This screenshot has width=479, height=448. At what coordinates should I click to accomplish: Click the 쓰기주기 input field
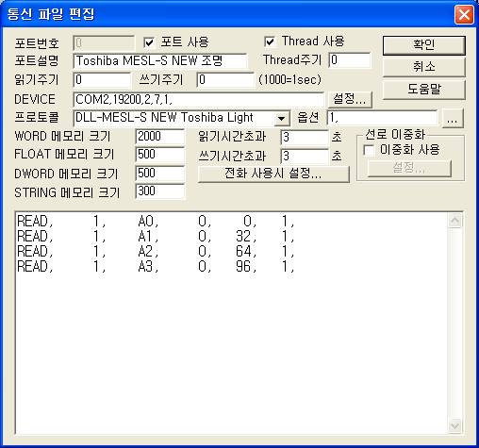(x=225, y=80)
